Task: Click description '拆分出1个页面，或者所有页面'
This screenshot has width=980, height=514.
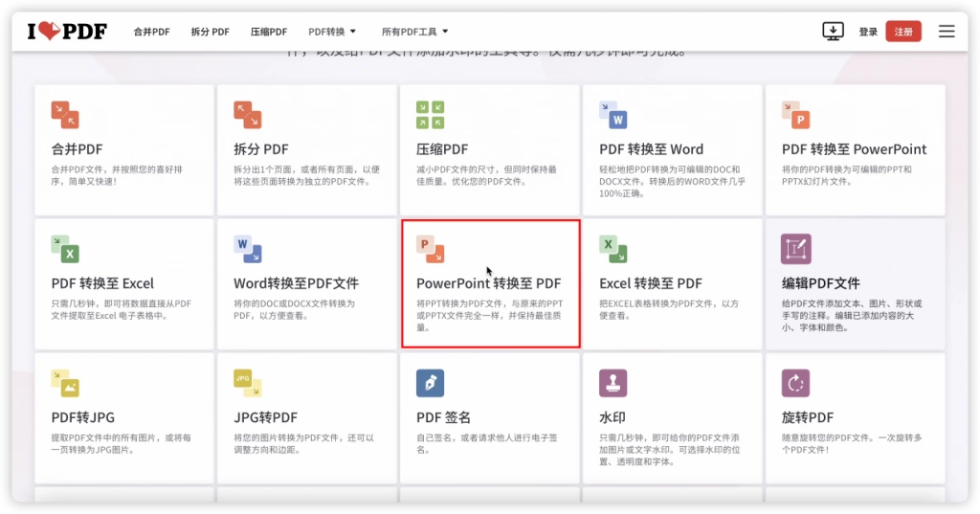Action: pos(306,175)
